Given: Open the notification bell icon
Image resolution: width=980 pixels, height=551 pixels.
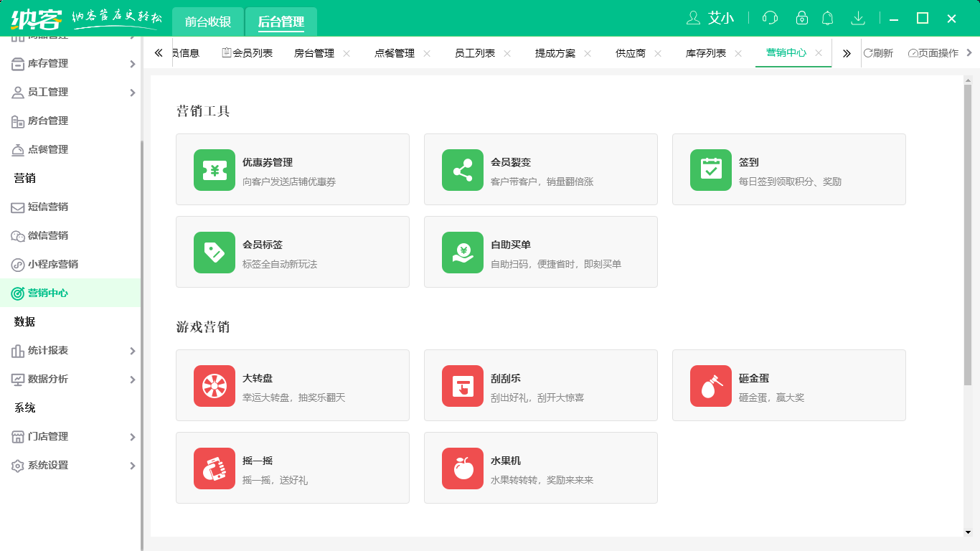Looking at the screenshot, I should pyautogui.click(x=827, y=17).
